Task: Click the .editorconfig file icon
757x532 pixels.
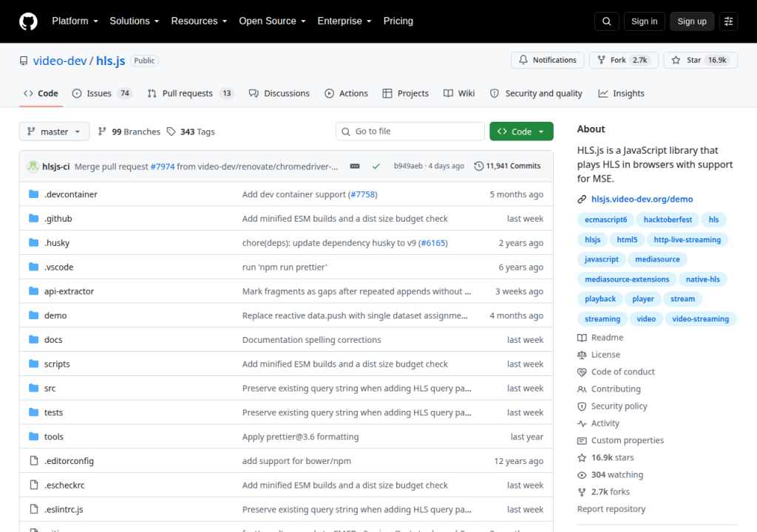Action: (x=34, y=460)
